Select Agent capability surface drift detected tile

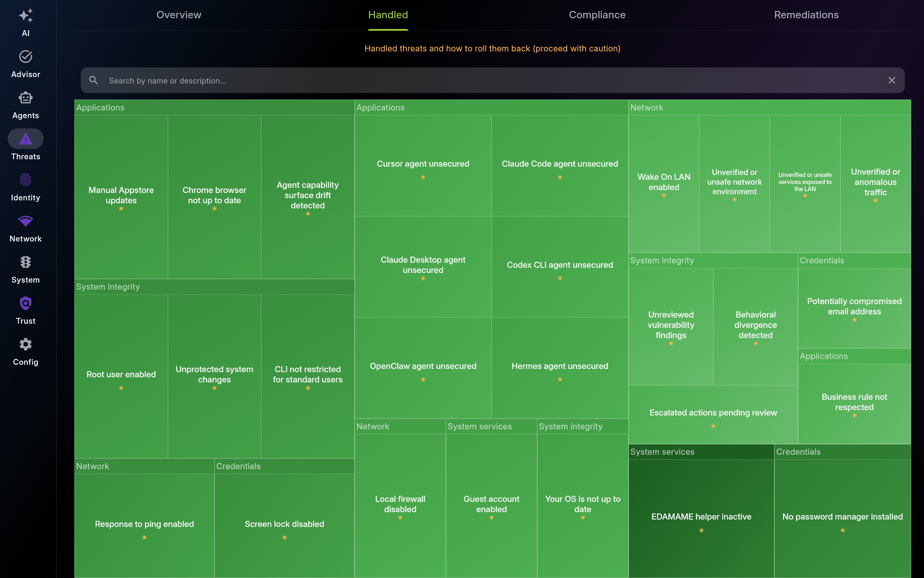[308, 197]
